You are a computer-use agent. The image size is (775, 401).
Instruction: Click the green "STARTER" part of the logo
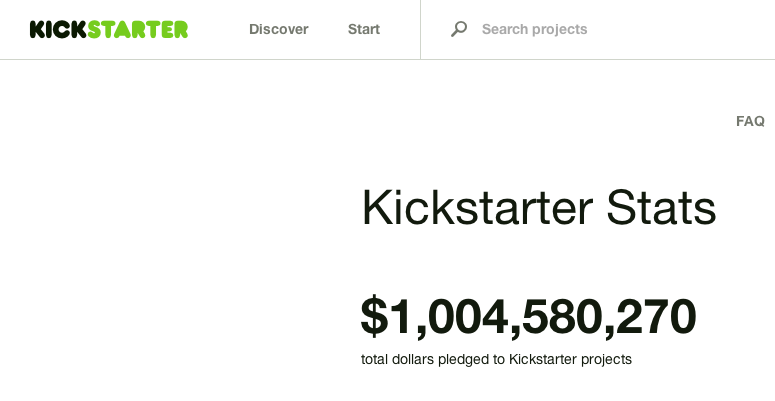[x=138, y=29]
